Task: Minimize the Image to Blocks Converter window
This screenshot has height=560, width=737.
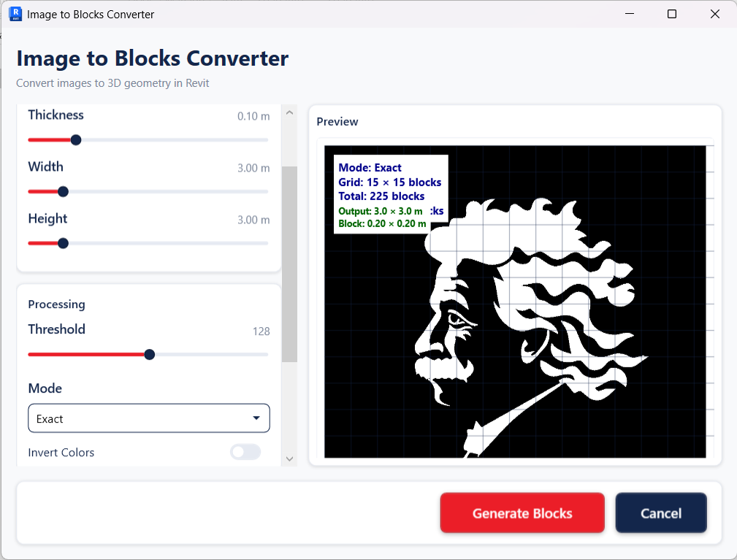Action: coord(630,14)
